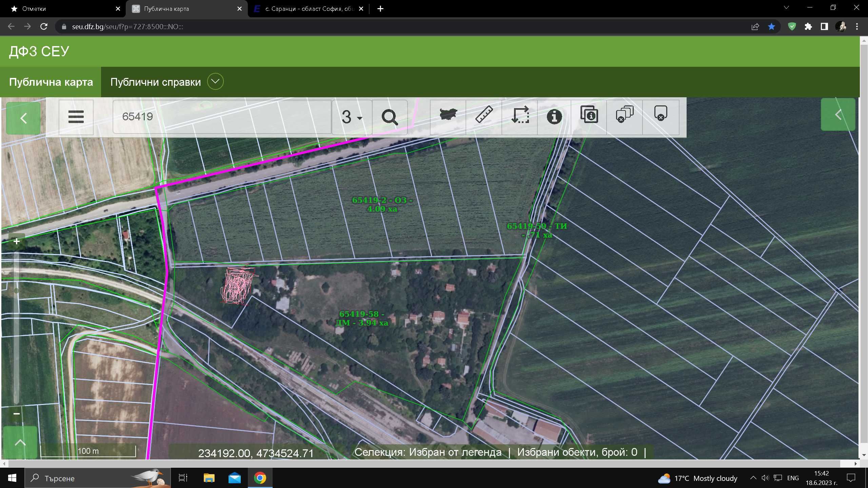Open the Публични справки menu
Image resolution: width=868 pixels, height=488 pixels.
(156, 82)
